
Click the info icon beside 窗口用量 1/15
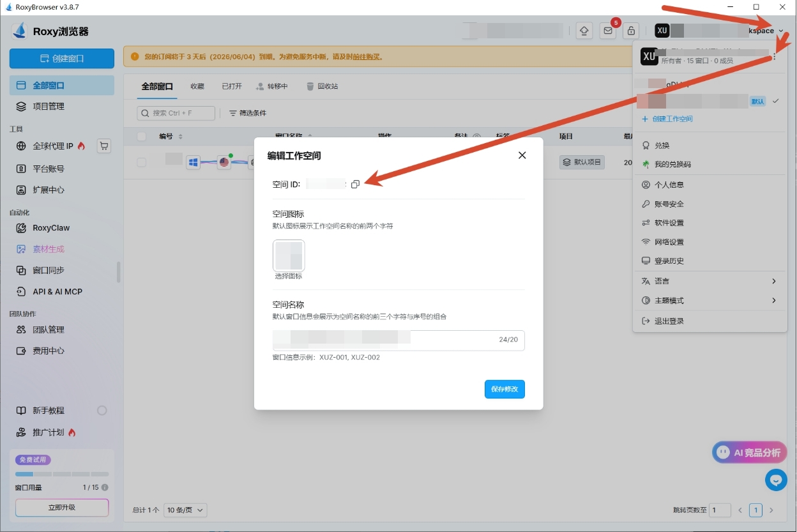coord(105,487)
